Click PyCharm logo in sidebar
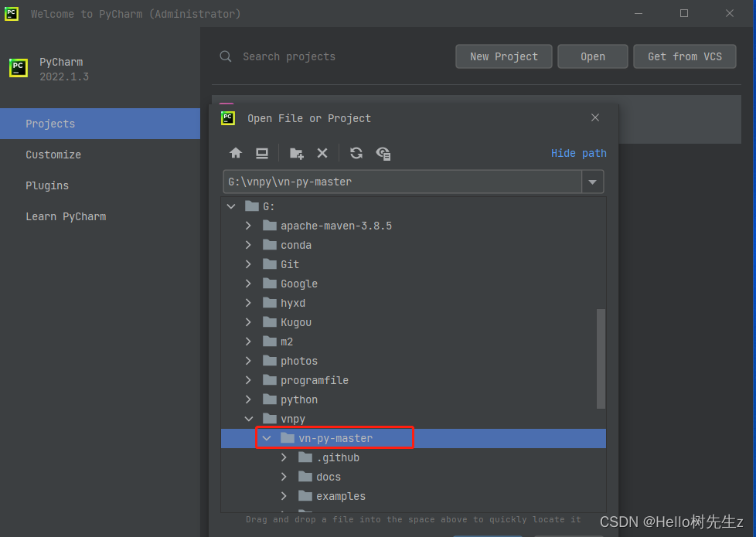This screenshot has height=537, width=756. point(19,68)
